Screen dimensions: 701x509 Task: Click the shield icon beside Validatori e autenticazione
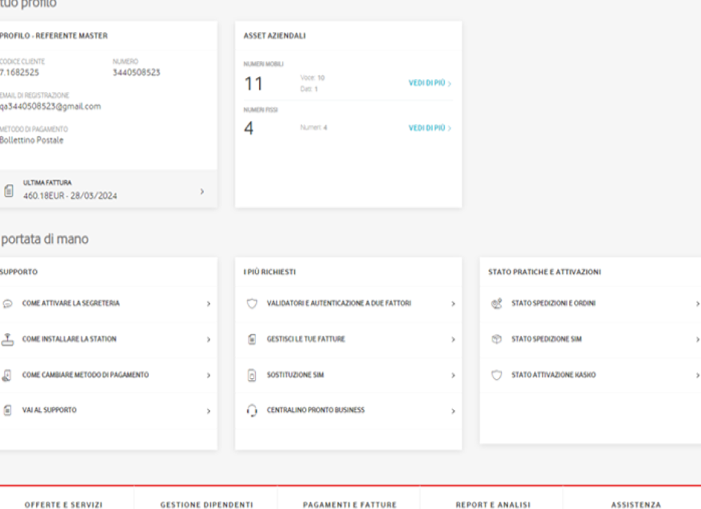pyautogui.click(x=252, y=303)
